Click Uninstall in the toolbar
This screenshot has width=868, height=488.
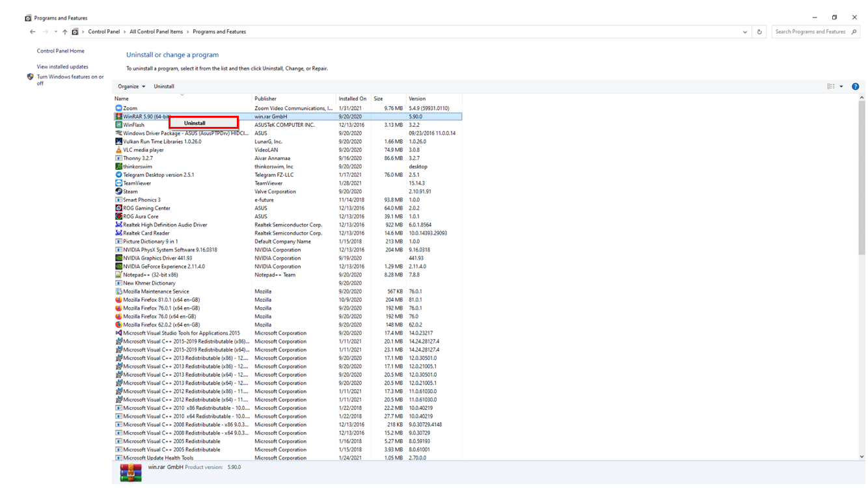[164, 87]
